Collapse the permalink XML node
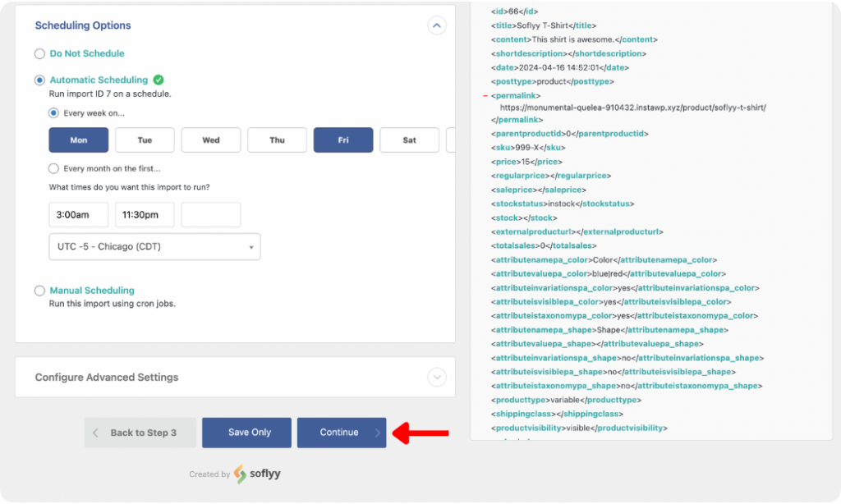The image size is (841, 504). (x=485, y=95)
